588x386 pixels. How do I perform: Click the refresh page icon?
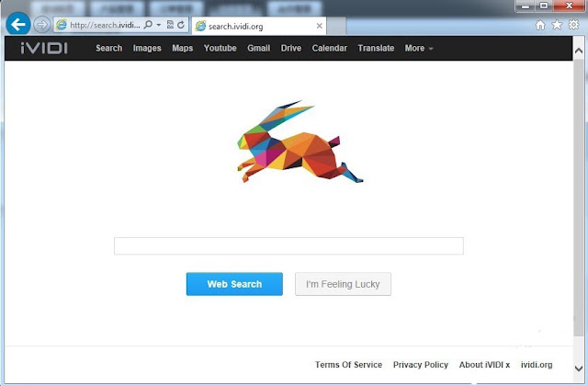click(x=181, y=25)
